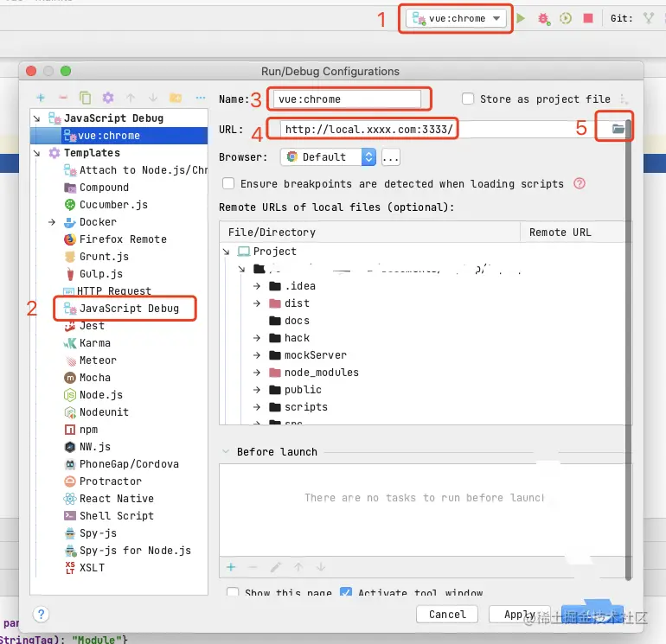Expand the scripts folder

[257, 407]
